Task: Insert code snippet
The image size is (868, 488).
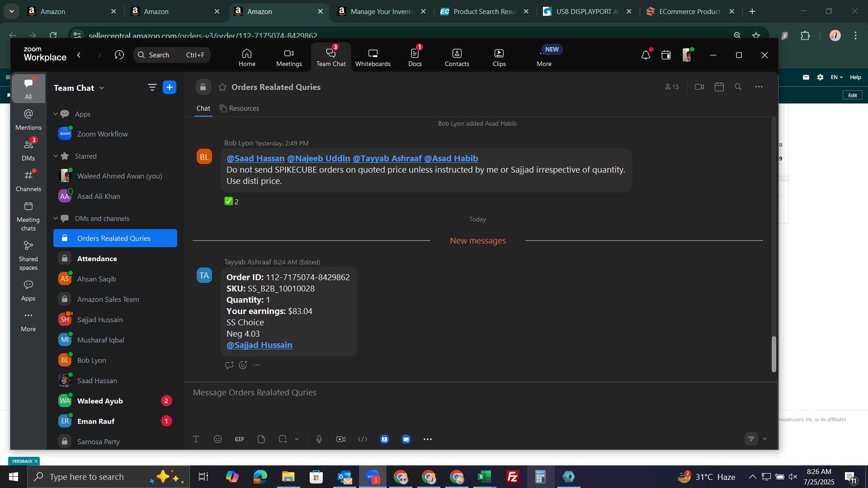Action: (363, 439)
